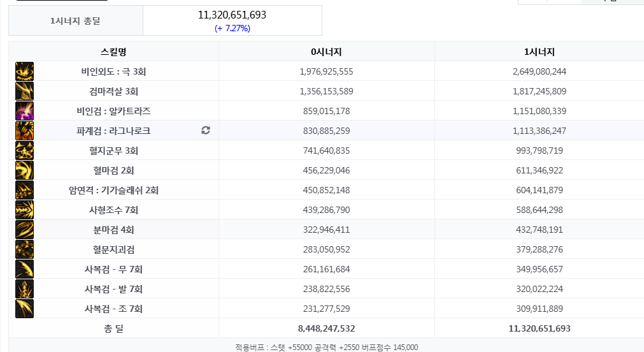The width and height of the screenshot is (644, 352).
Task: Click the 1시너지 column header
Action: [x=540, y=52]
